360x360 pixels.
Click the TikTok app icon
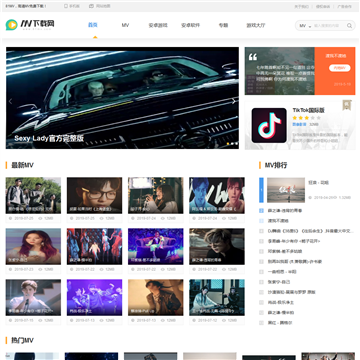269,125
